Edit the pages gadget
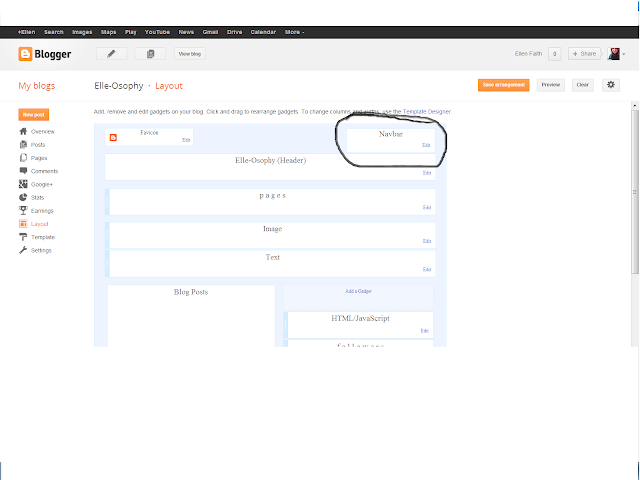Viewport: 640px width, 480px height. tap(427, 207)
